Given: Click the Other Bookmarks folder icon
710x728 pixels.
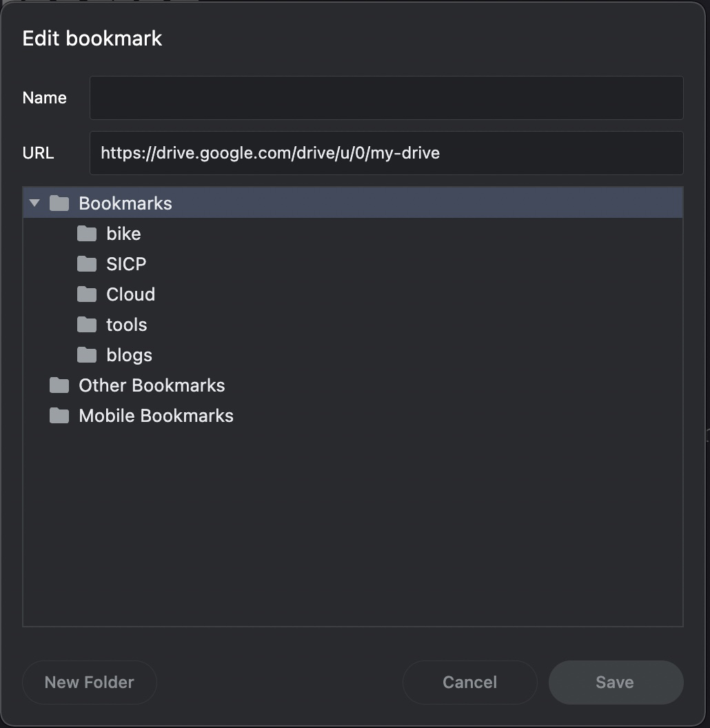Looking at the screenshot, I should (x=59, y=385).
